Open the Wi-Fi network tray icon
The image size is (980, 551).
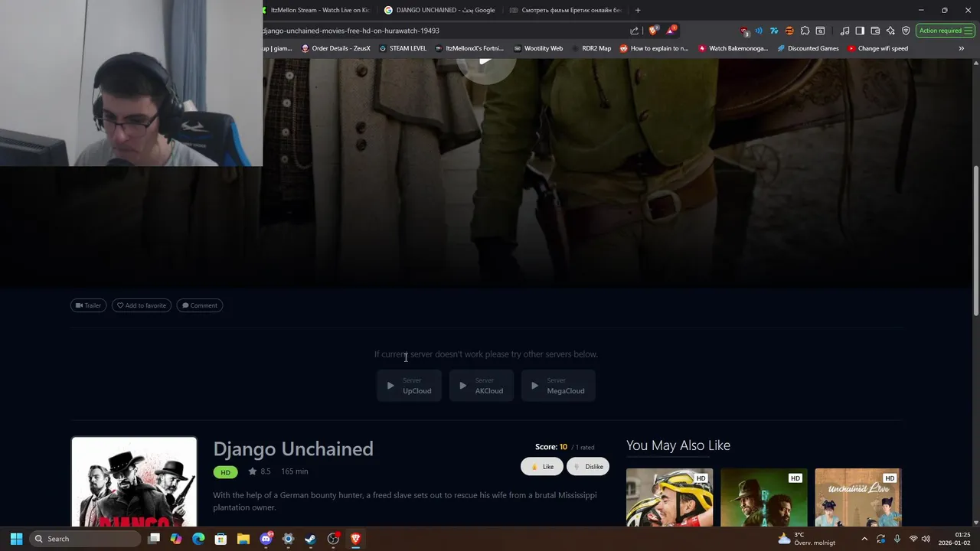[x=913, y=539]
